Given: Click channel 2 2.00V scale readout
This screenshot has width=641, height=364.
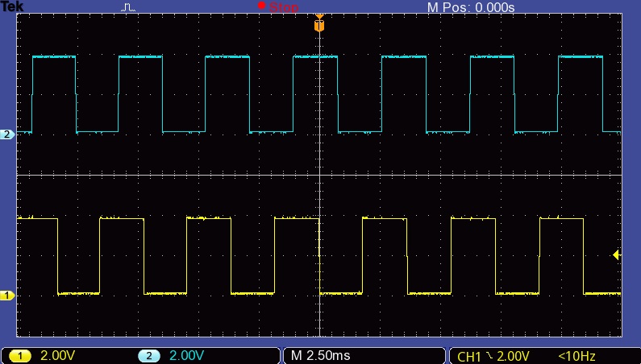Looking at the screenshot, I should (x=186, y=356).
